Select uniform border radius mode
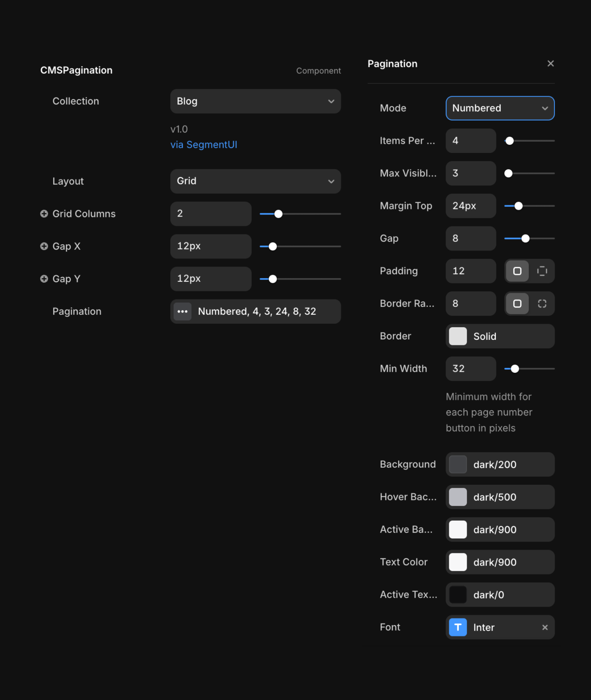Viewport: 591px width, 700px height. click(517, 303)
